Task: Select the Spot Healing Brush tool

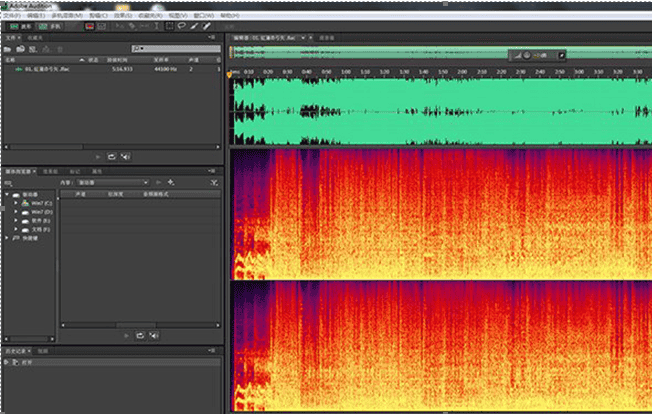Action: [x=207, y=26]
